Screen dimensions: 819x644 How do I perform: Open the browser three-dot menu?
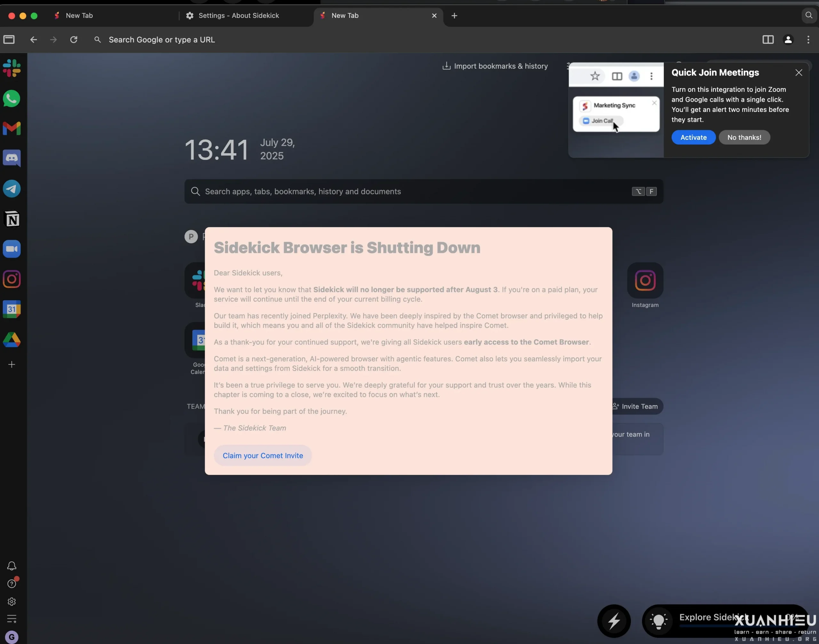[x=808, y=40]
